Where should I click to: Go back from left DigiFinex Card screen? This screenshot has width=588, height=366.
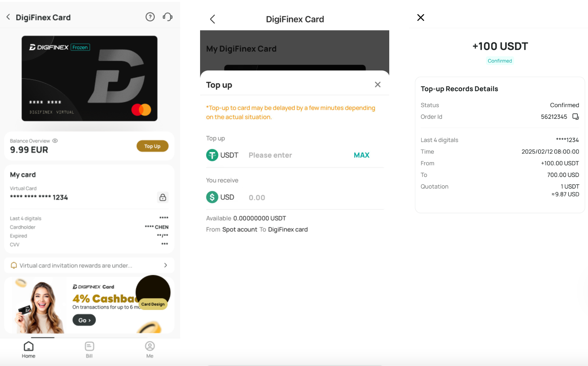click(8, 17)
